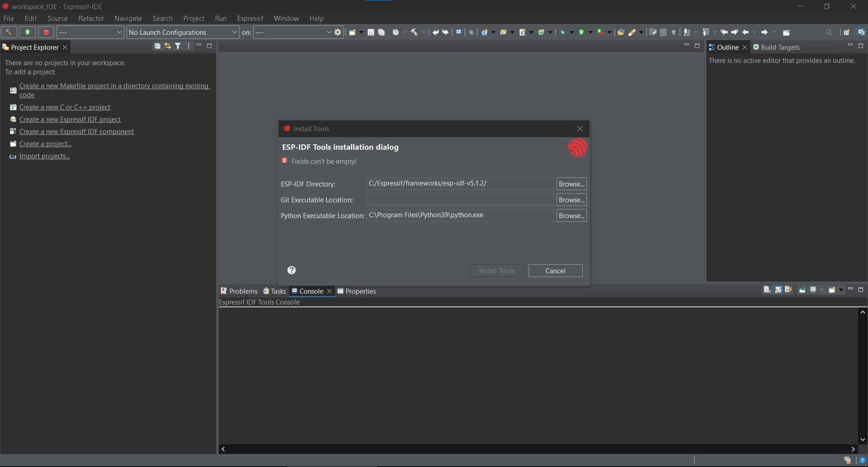Viewport: 868px width, 467px height.
Task: Expand the launch mode dropdown left of configurations
Action: click(90, 32)
